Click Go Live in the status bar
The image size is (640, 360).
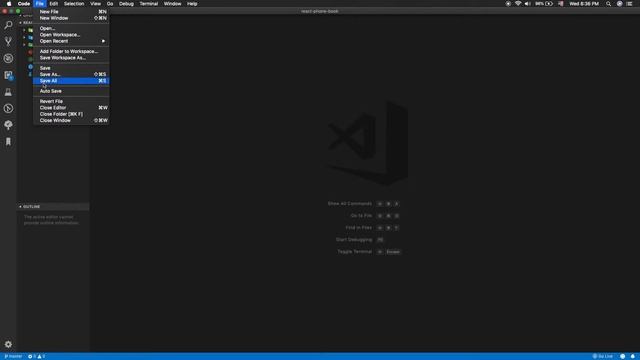click(x=603, y=356)
